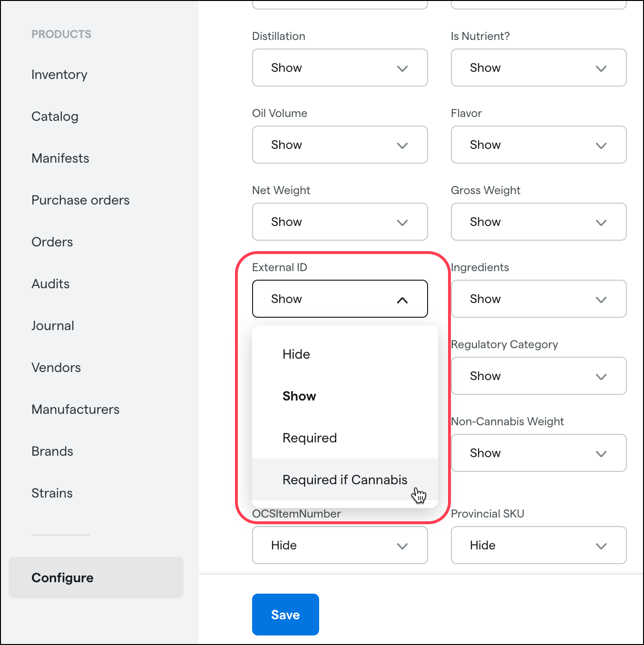Open the Ingredients visibility dropdown
The width and height of the screenshot is (644, 645).
pos(538,299)
